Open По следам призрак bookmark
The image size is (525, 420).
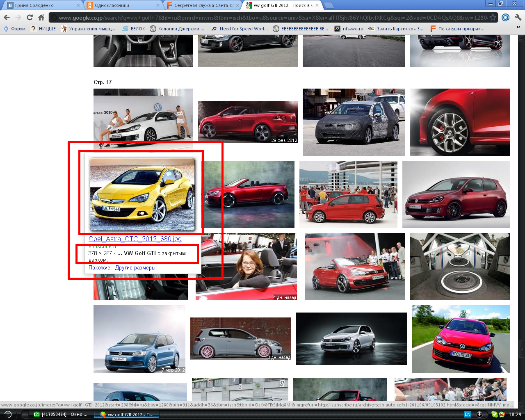457,29
